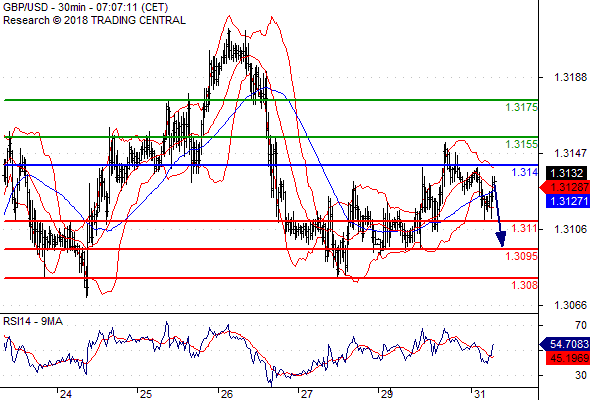Click the GBP/USD 30min chart title
Image resolution: width=590 pixels, height=400 pixels.
pyautogui.click(x=85, y=7)
